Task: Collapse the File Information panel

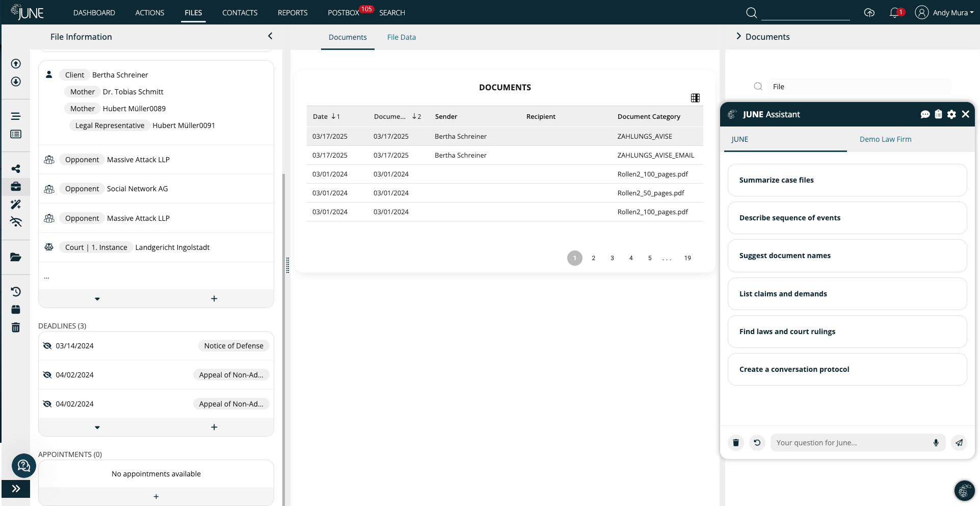Action: click(x=270, y=36)
